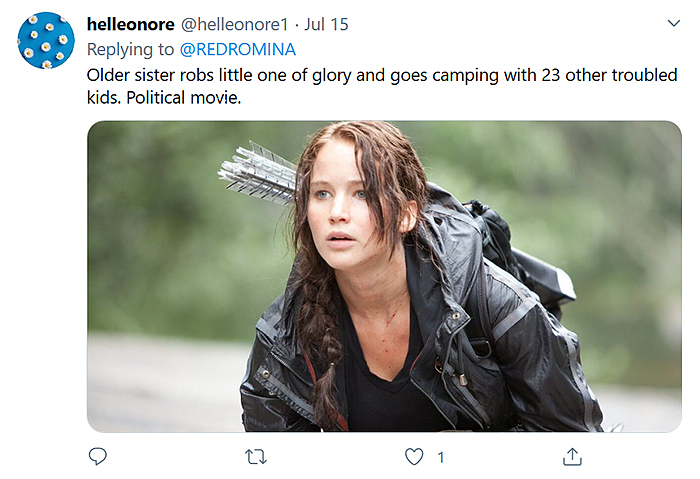Viewport: 700px width, 479px height.
Task: Click the "kids. Political movie." text line
Action: click(165, 100)
